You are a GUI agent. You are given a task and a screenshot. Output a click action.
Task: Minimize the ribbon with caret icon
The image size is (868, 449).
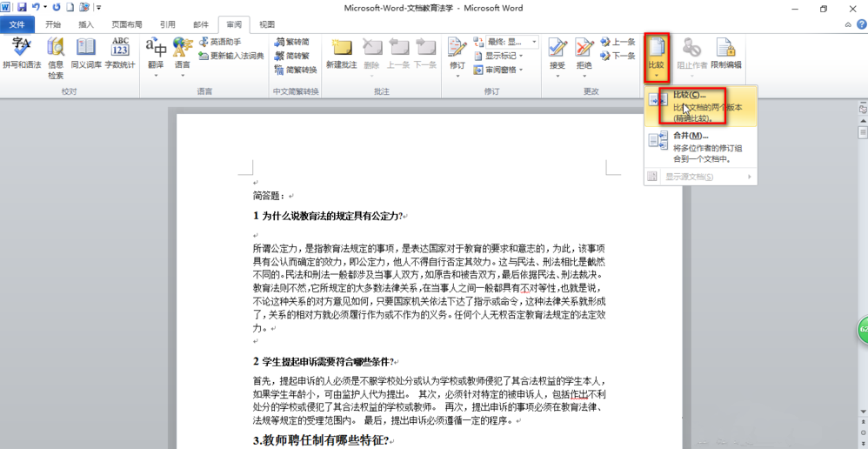click(848, 24)
